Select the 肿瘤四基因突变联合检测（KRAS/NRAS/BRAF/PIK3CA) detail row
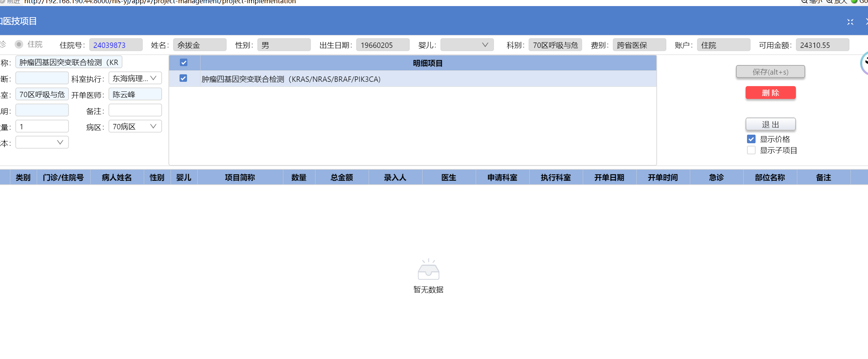Screen dimensions: 868x359 click(x=413, y=79)
